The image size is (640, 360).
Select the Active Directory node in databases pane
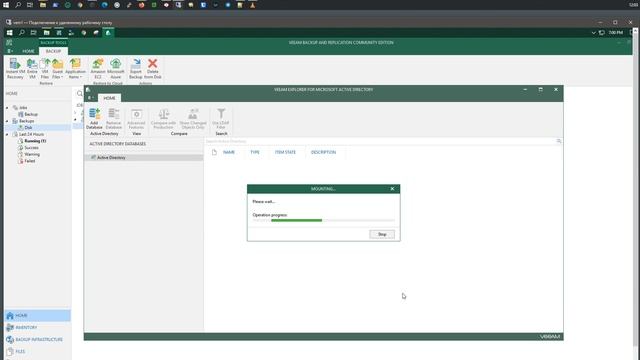(x=144, y=158)
